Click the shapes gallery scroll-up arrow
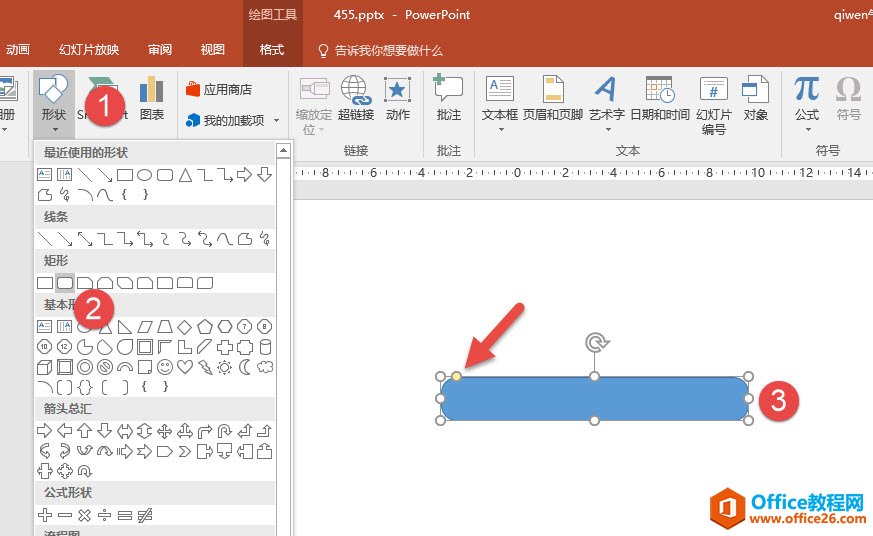The height and width of the screenshot is (536, 873). [283, 150]
